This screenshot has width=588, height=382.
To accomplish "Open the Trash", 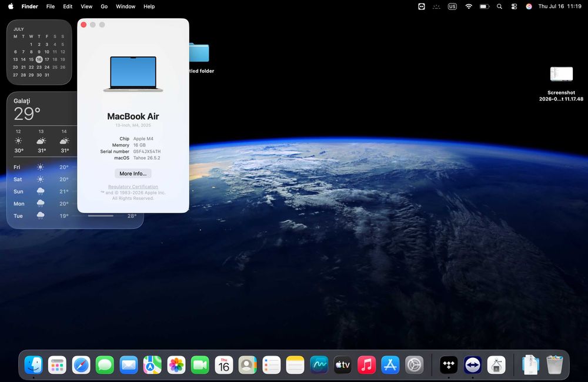I will pyautogui.click(x=554, y=365).
